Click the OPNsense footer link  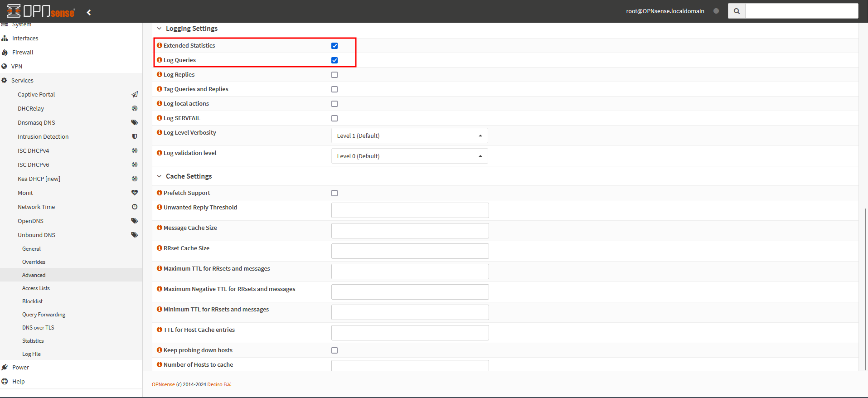click(163, 384)
